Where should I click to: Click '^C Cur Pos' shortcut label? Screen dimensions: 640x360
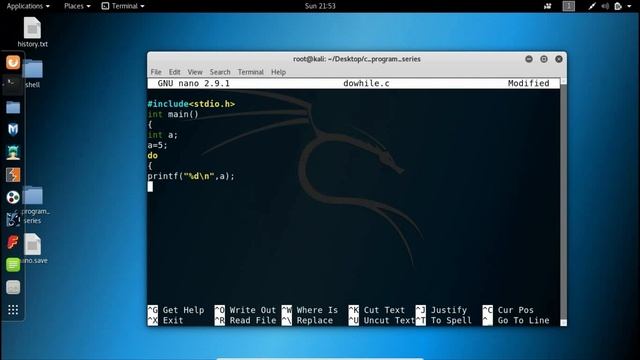(x=508, y=310)
